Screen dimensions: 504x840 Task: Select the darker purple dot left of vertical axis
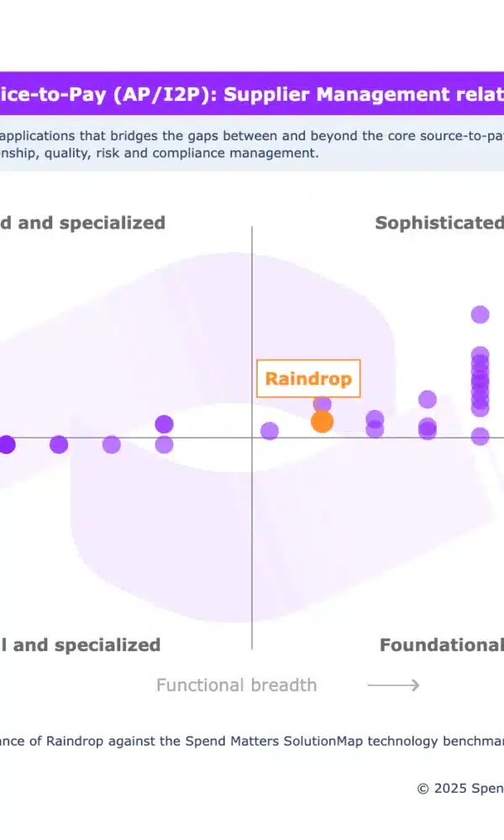click(x=165, y=424)
